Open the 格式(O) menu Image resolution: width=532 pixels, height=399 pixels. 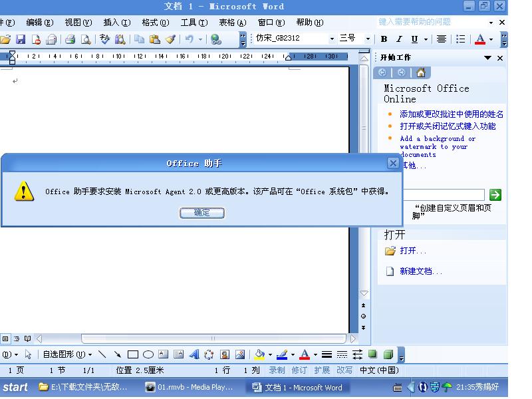pyautogui.click(x=156, y=23)
